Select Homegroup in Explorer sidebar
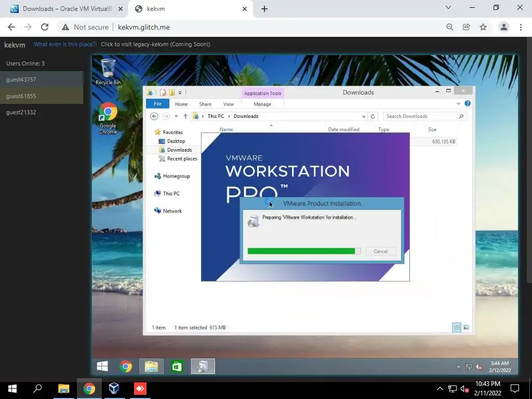This screenshot has height=399, width=532. (x=172, y=176)
